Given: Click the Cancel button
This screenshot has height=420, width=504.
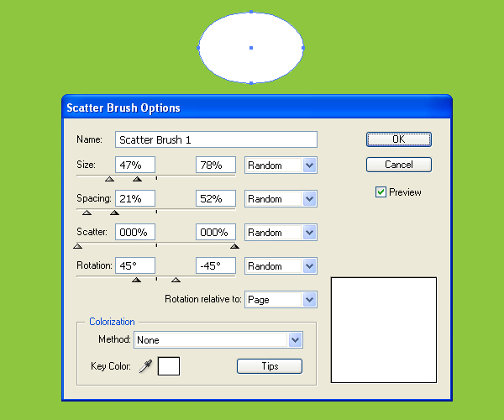Looking at the screenshot, I should point(398,165).
